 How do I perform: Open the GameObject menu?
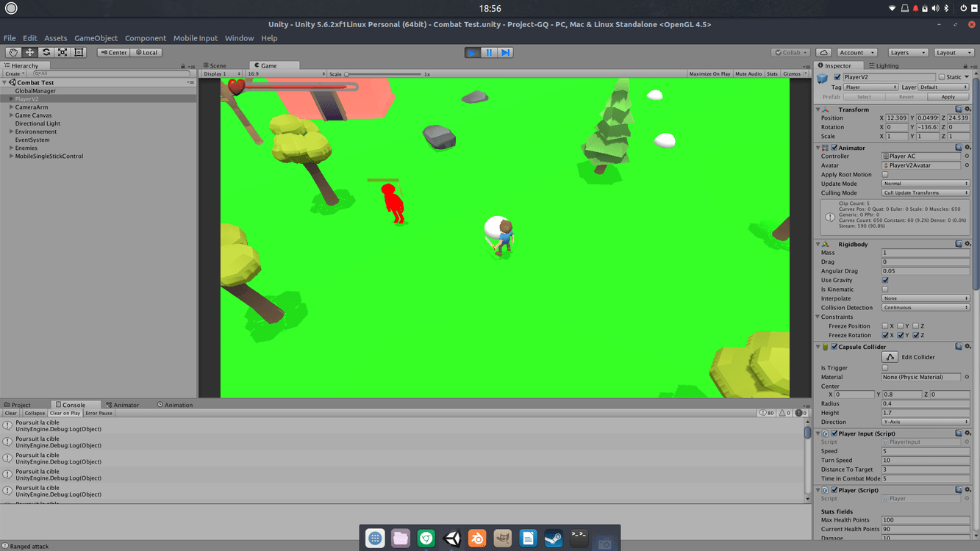coord(96,38)
